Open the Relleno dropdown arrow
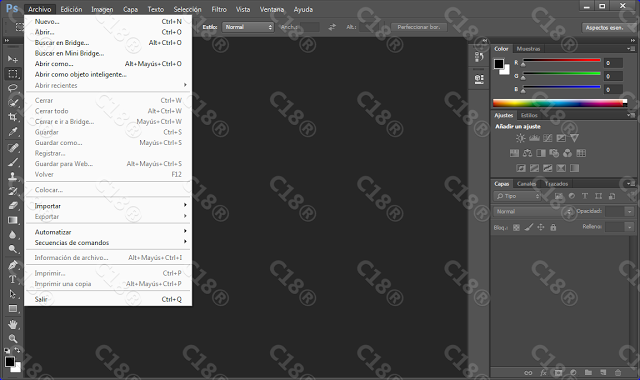 [x=629, y=227]
